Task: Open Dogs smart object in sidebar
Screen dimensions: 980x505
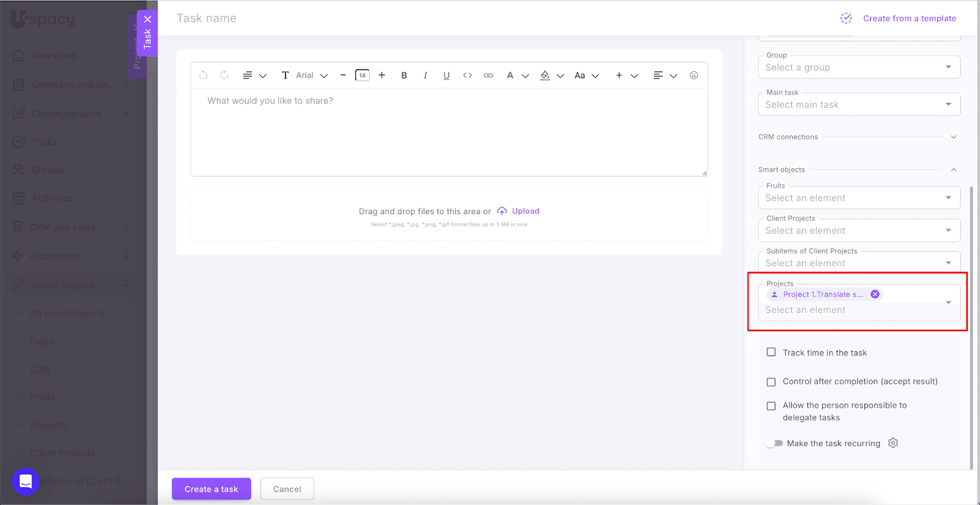Action: click(x=42, y=342)
